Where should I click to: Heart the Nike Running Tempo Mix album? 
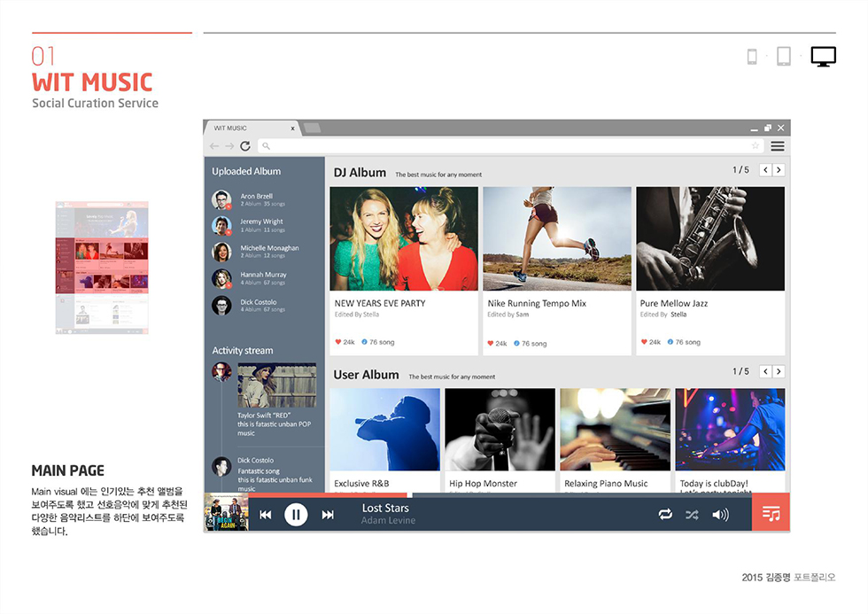492,342
